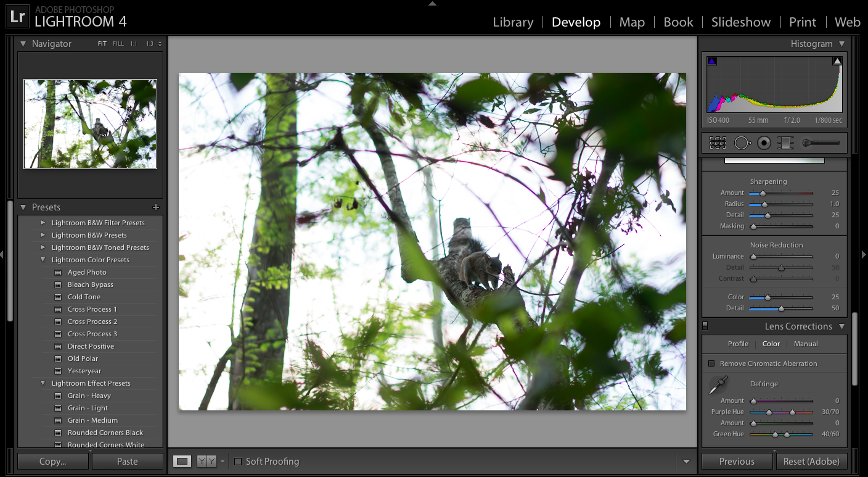Open the Manual tab in Lens Corrections

(806, 344)
